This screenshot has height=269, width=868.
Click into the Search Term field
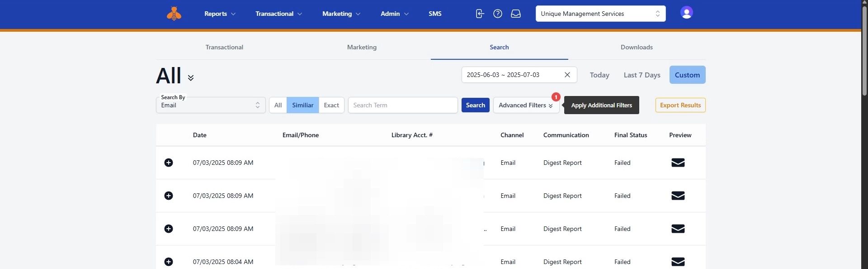tap(403, 105)
